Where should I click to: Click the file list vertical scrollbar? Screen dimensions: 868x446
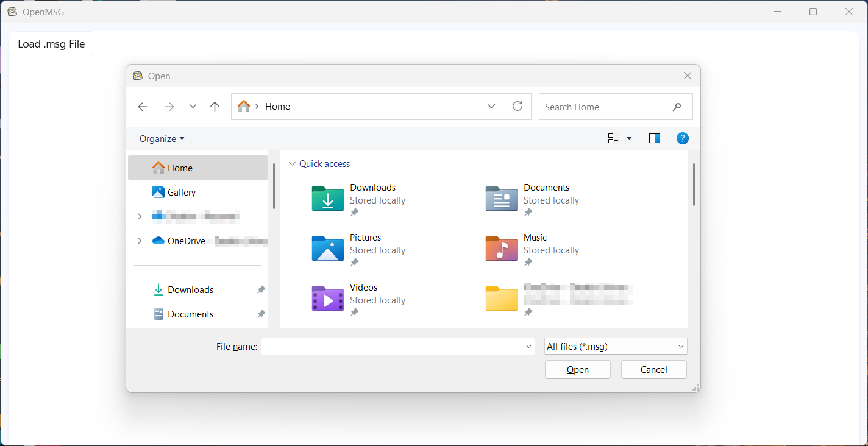[x=694, y=184]
